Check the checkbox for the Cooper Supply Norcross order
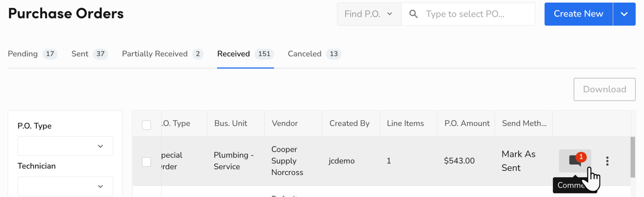The width and height of the screenshot is (644, 197). (147, 162)
